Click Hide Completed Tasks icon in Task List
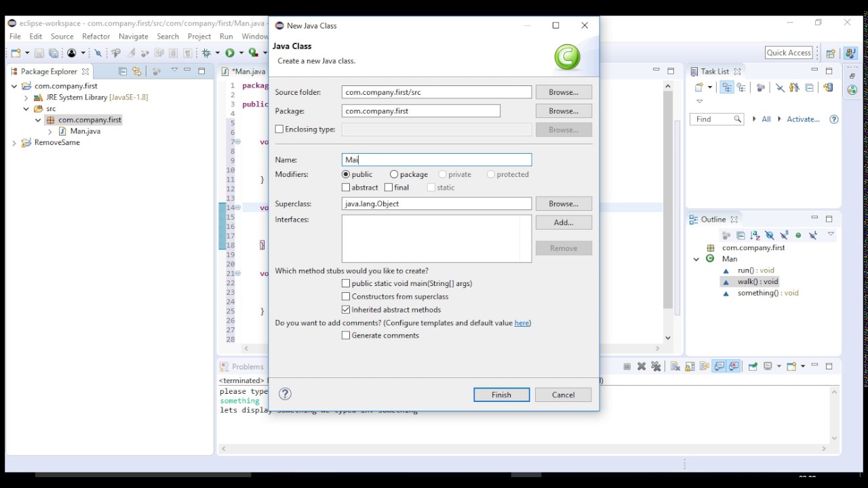 780,87
